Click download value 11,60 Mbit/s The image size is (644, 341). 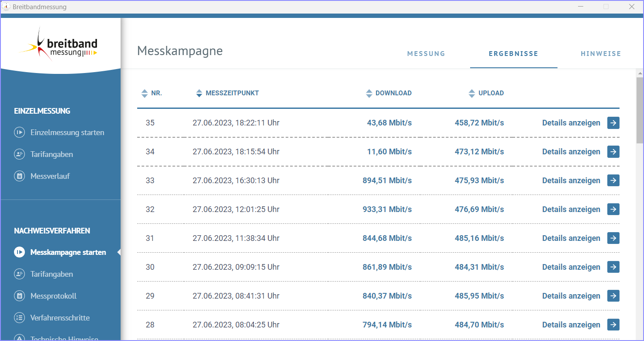389,152
